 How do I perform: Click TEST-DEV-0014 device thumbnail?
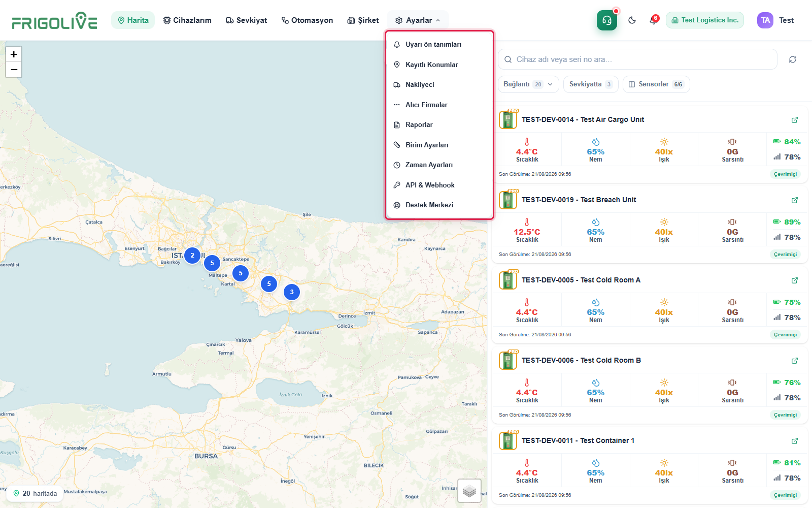point(508,120)
